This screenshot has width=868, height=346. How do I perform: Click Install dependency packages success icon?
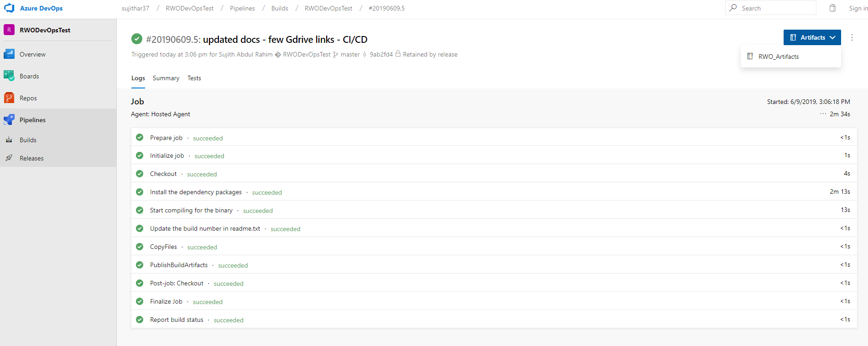140,192
